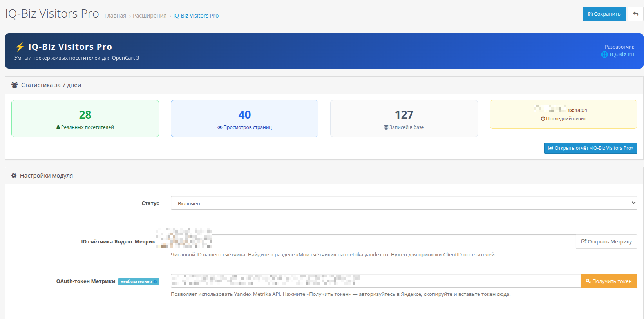Click the 28 real visitors count
The image size is (644, 319).
(x=85, y=115)
